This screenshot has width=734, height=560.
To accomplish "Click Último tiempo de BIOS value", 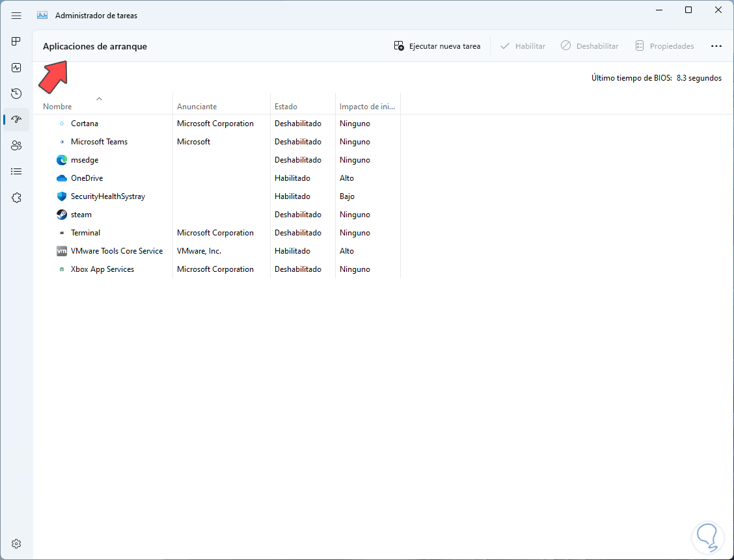I will click(x=699, y=78).
